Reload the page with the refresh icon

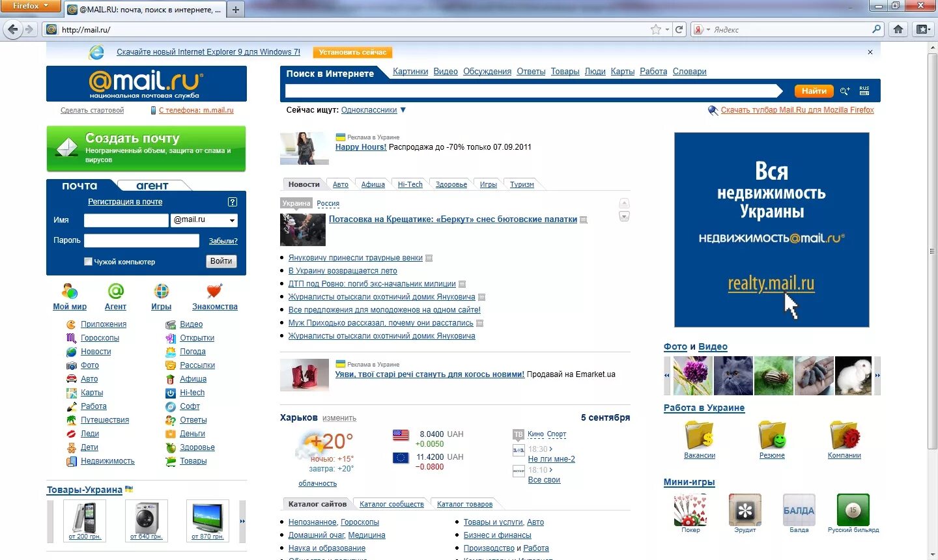pyautogui.click(x=679, y=29)
